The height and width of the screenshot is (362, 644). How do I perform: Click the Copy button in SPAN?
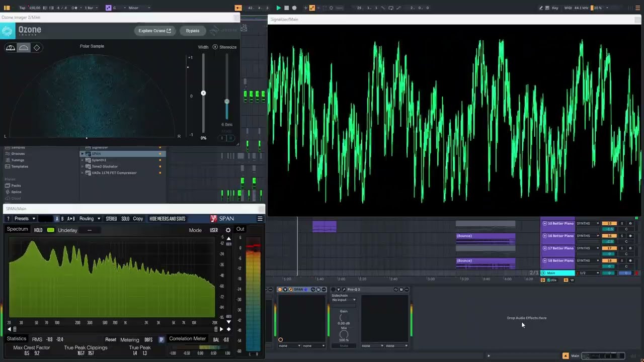point(138,219)
